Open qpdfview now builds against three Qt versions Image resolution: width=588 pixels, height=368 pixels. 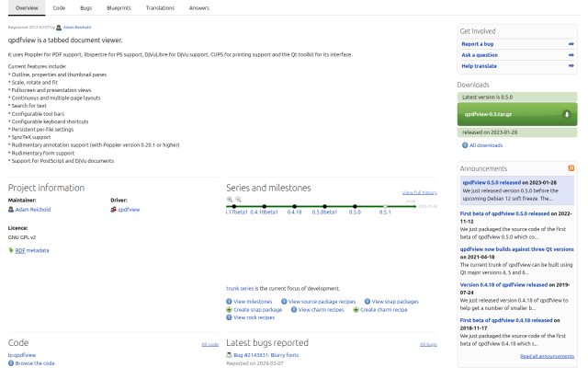pos(516,249)
